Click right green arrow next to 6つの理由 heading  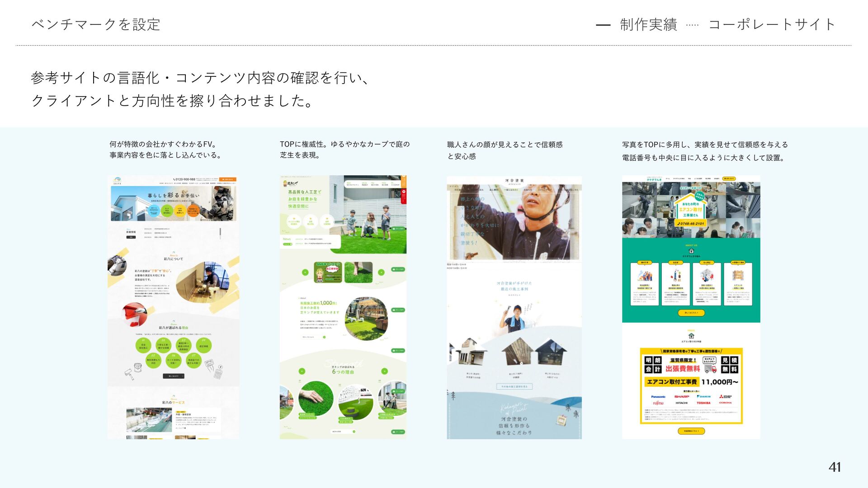(x=384, y=371)
